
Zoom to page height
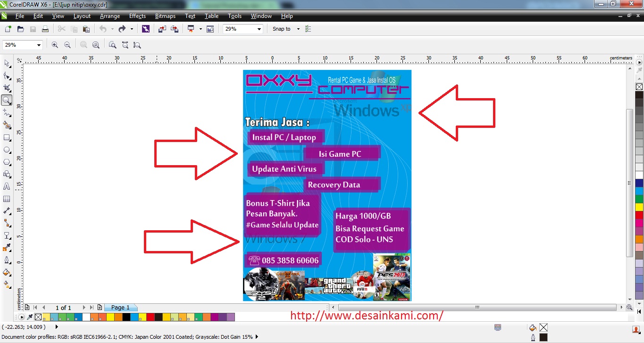(137, 45)
